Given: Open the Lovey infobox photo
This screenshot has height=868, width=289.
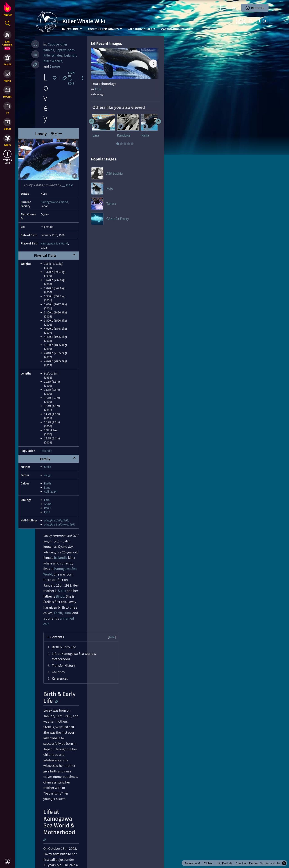Looking at the screenshot, I should point(48,159).
